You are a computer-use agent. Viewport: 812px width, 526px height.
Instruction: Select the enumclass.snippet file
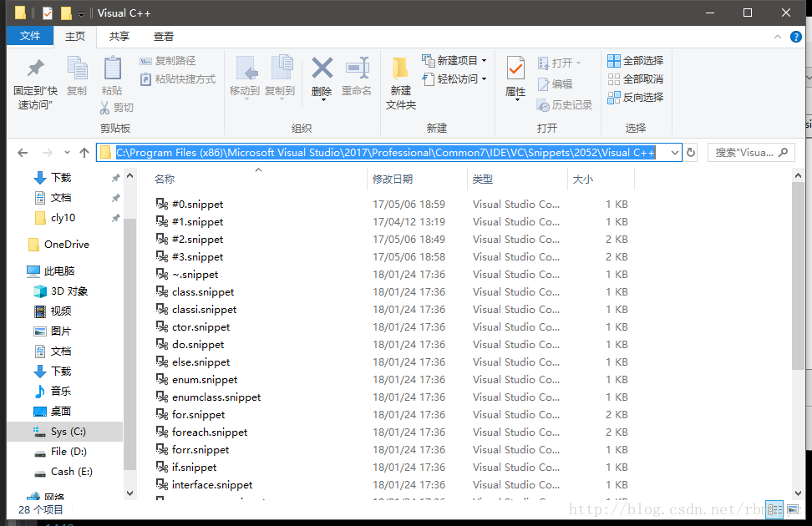pos(208,397)
